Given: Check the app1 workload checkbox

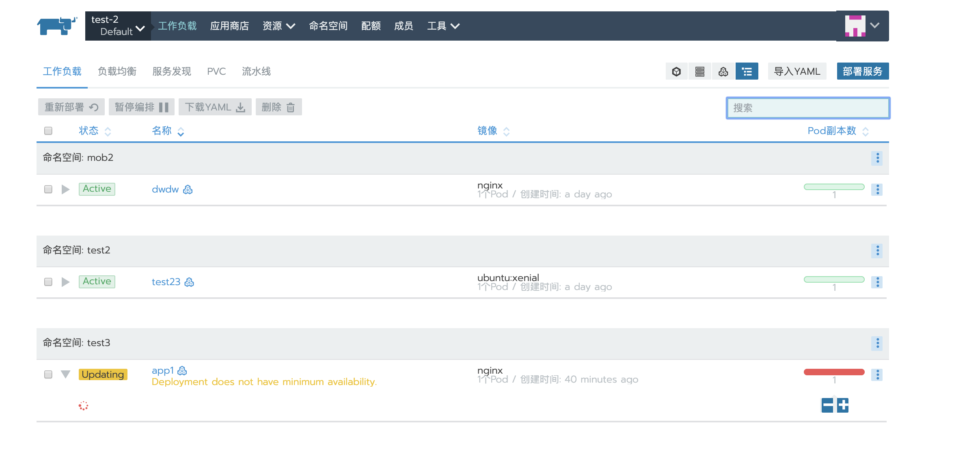Looking at the screenshot, I should coord(48,374).
